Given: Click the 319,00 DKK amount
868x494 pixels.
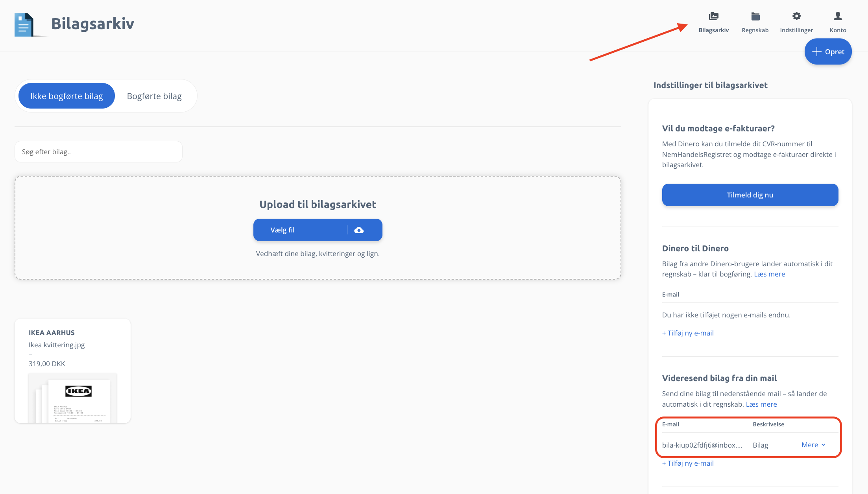Looking at the screenshot, I should click(47, 364).
